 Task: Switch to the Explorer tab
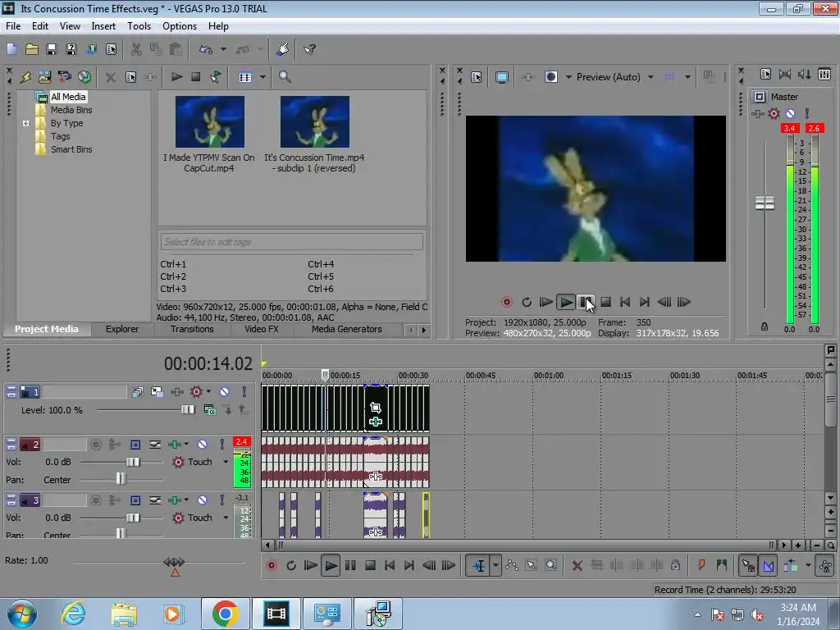point(122,329)
